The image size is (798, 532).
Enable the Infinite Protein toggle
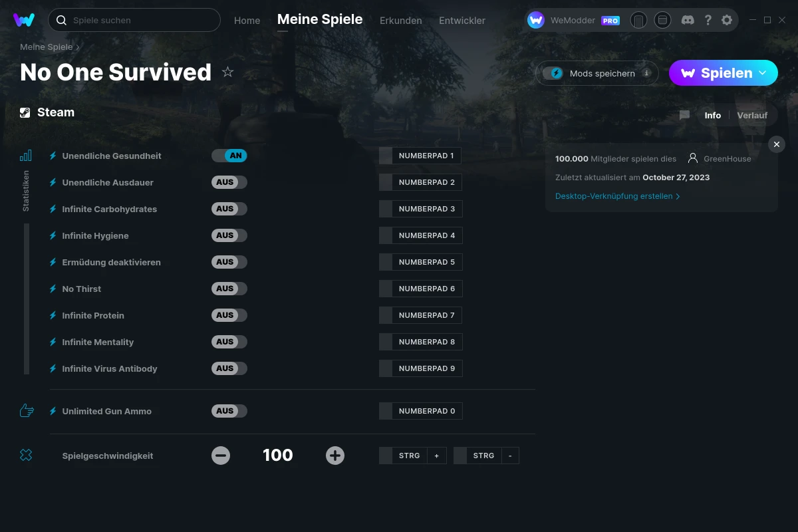pyautogui.click(x=229, y=315)
